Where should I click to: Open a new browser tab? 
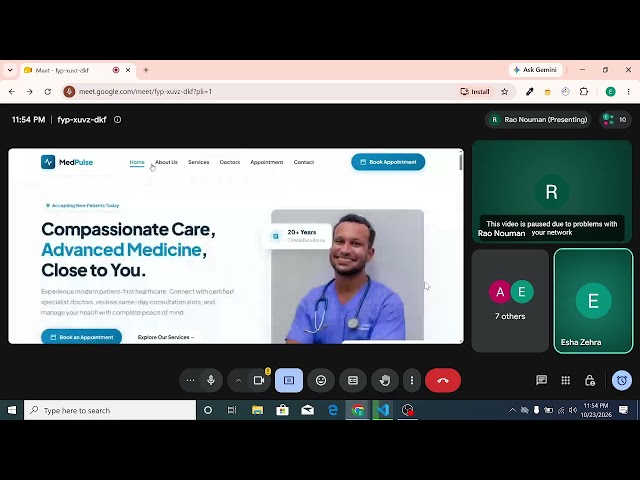click(x=146, y=70)
